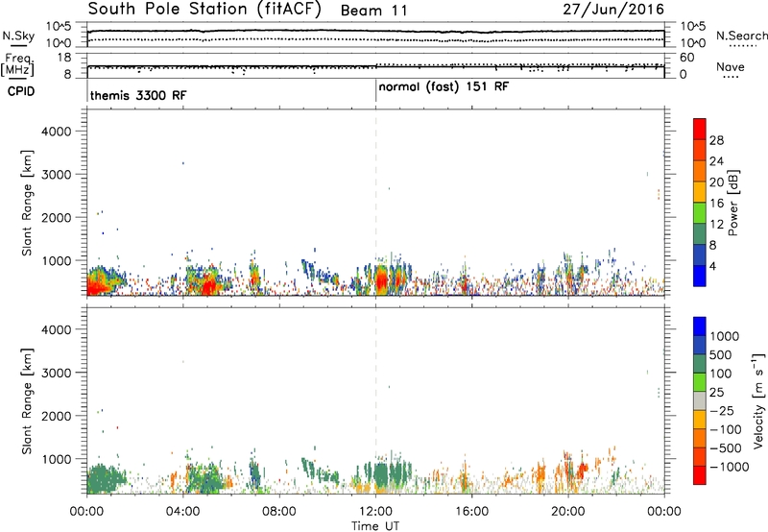Screen dimensions: 768x532
Task: Select 'themis 3300 RF' CPID text
Action: click(x=138, y=95)
